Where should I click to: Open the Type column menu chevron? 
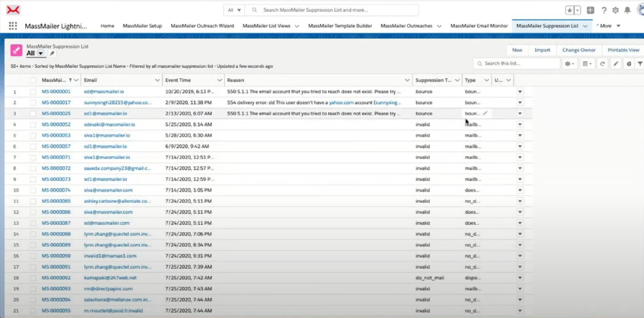[x=486, y=80]
